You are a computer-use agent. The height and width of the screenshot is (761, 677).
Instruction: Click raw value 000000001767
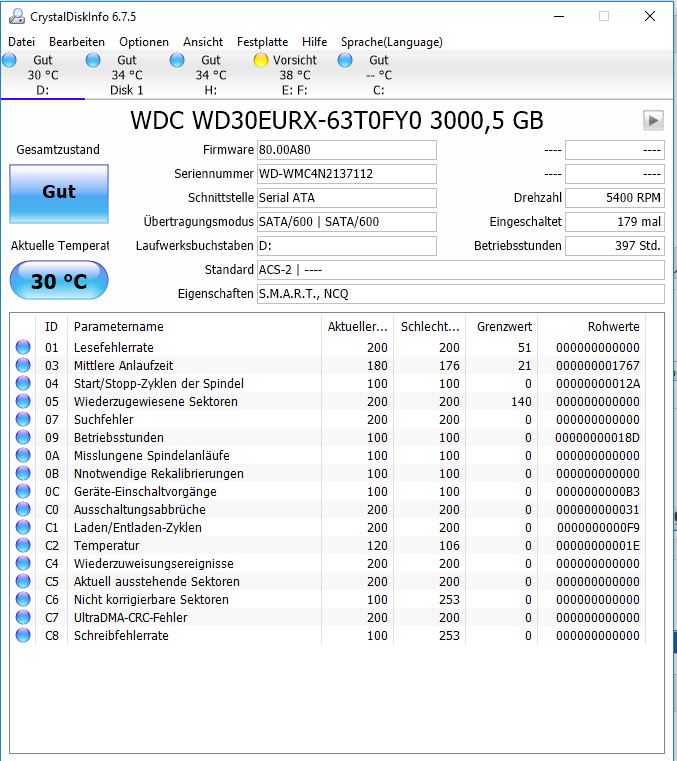coord(598,365)
